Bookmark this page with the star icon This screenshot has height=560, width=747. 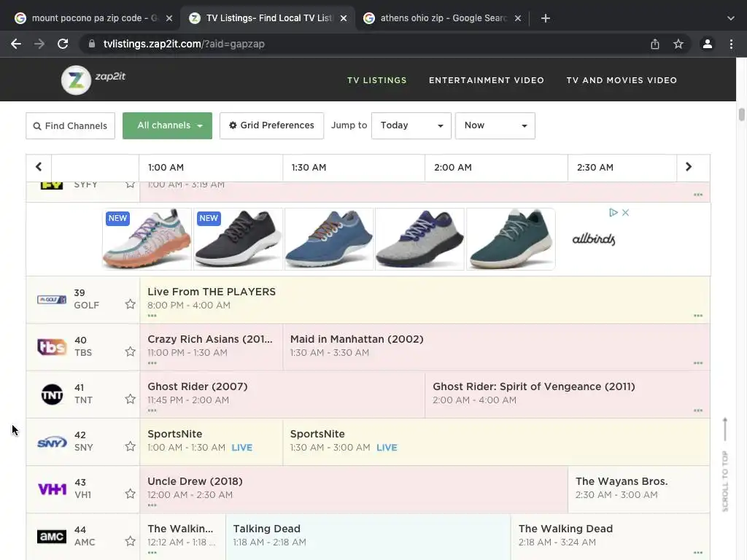[678, 44]
